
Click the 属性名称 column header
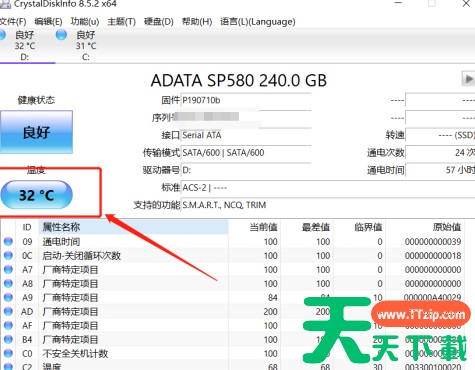pos(134,227)
